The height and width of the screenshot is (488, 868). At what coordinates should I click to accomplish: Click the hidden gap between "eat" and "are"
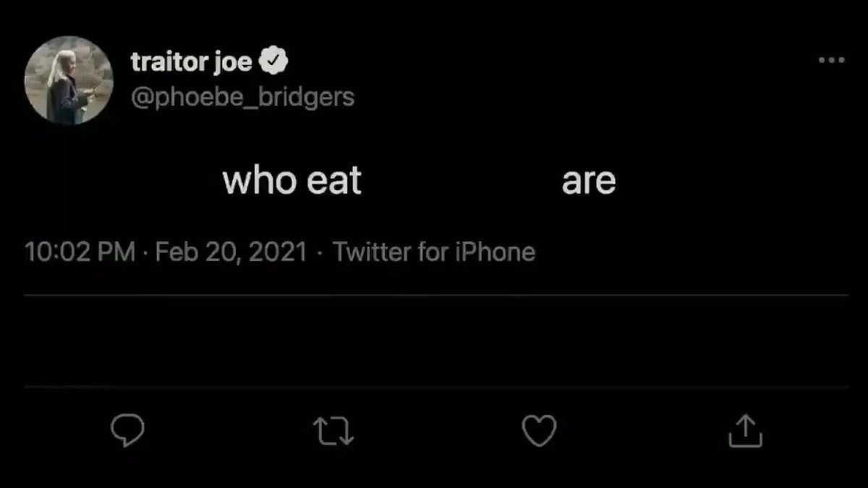pyautogui.click(x=461, y=181)
